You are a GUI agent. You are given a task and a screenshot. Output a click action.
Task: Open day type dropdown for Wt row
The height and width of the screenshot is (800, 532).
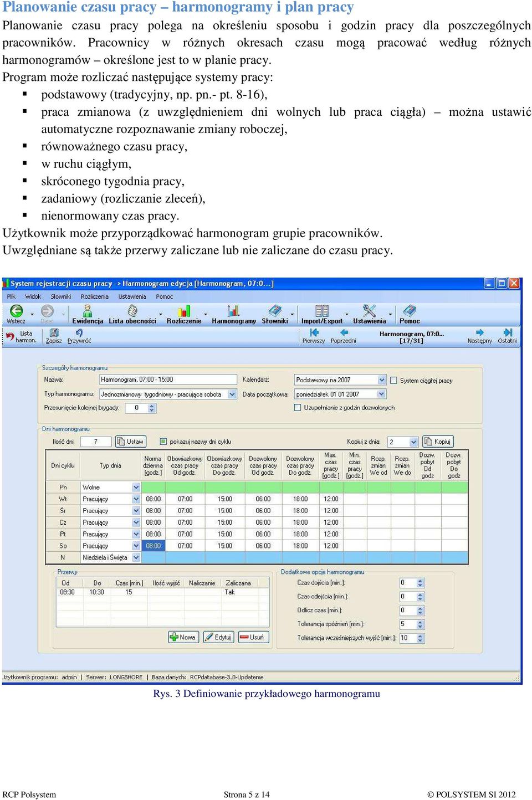click(136, 499)
